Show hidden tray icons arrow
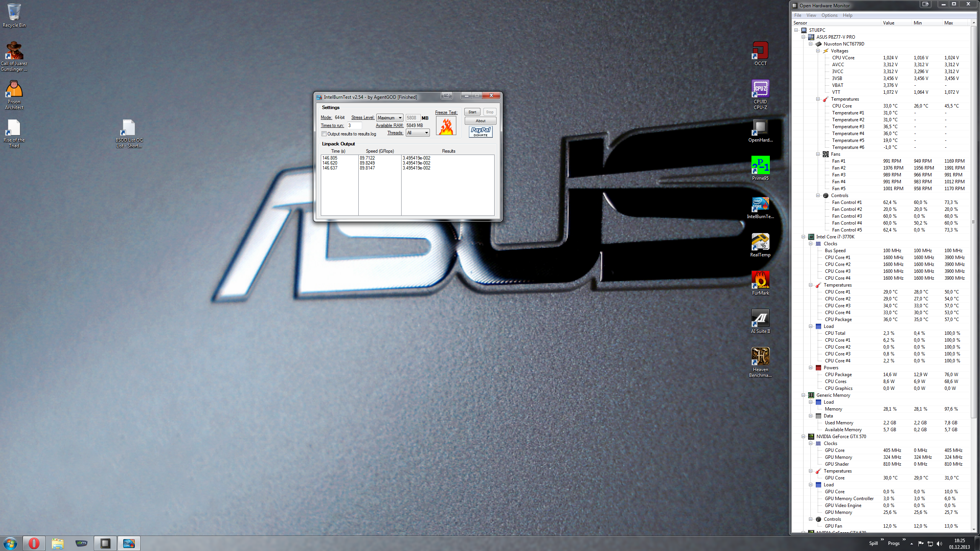The height and width of the screenshot is (551, 980). [911, 544]
